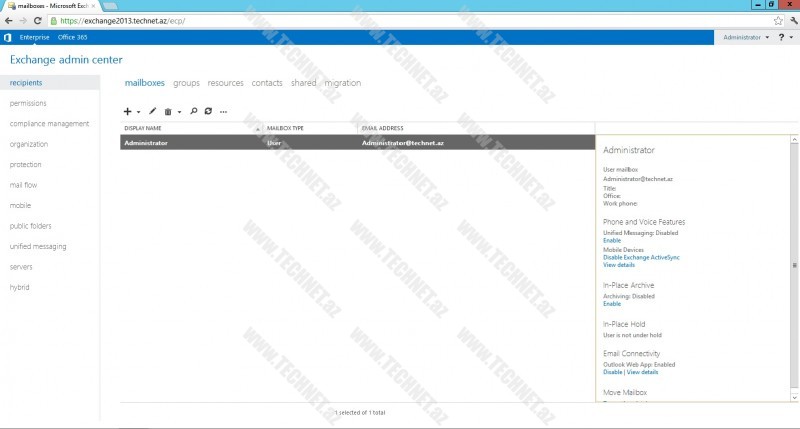Screen dimensions: 800x429
Task: Switch to the Office 365 tab
Action: 72,37
